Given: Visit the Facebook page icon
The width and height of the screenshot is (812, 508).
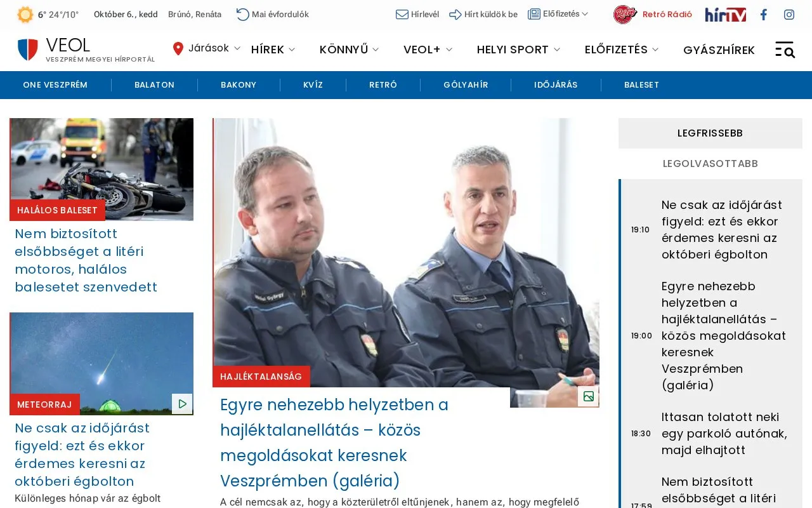Looking at the screenshot, I should pos(764,15).
